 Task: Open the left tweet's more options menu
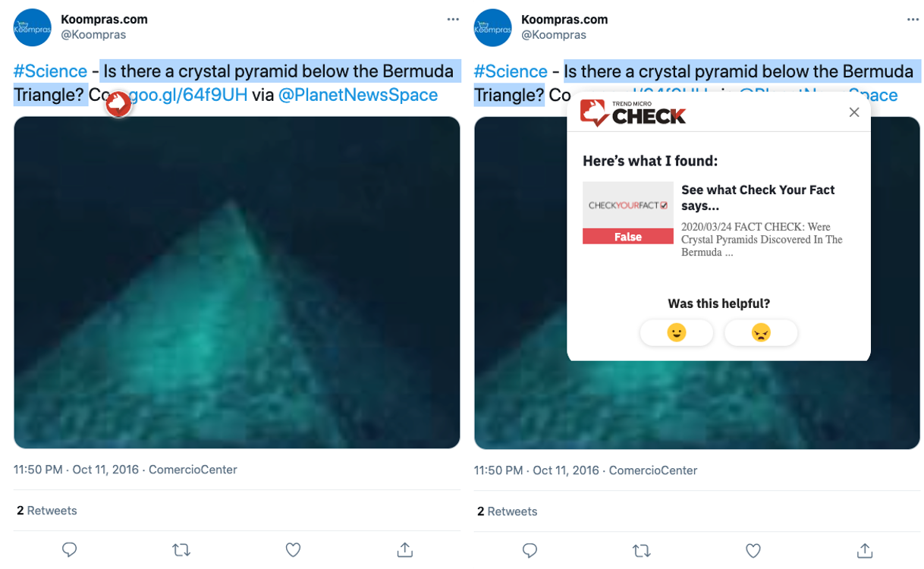coord(453,20)
